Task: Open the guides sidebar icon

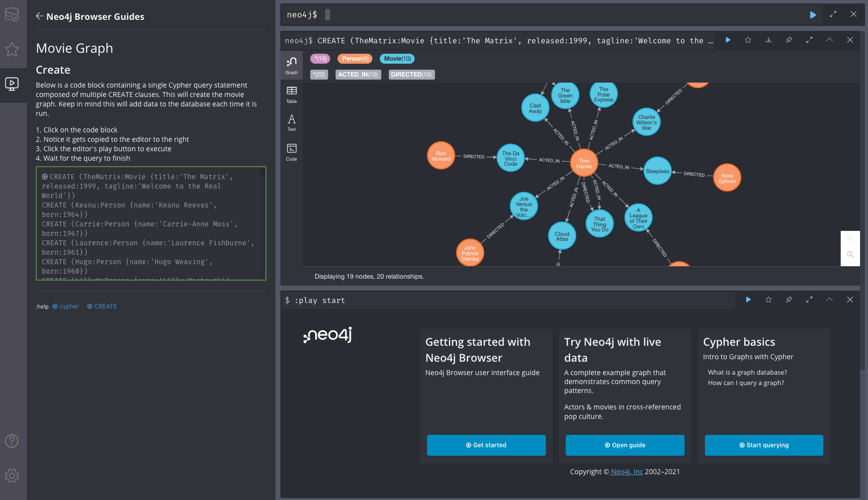Action: tap(12, 84)
